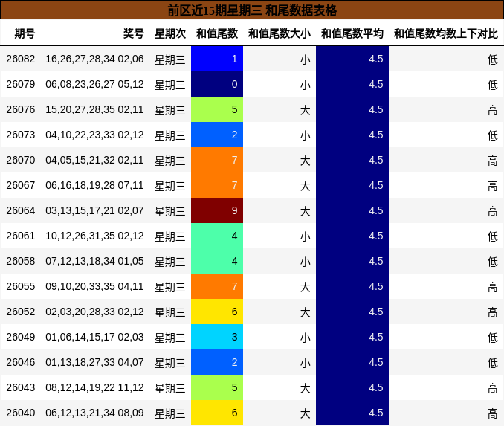Click the 和值尾数平均 column header
The height and width of the screenshot is (426, 504).
tap(352, 33)
